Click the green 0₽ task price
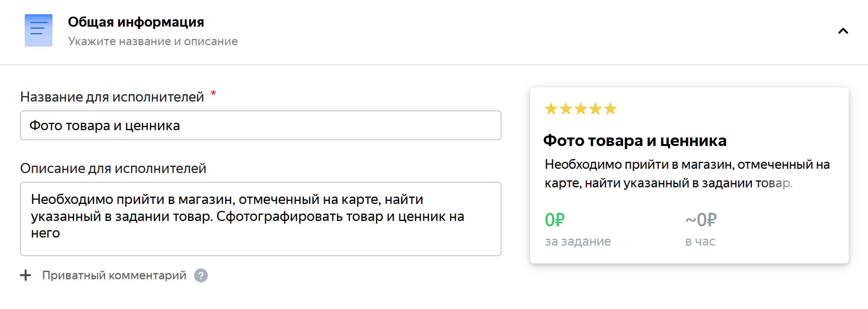The image size is (868, 309). [x=554, y=220]
